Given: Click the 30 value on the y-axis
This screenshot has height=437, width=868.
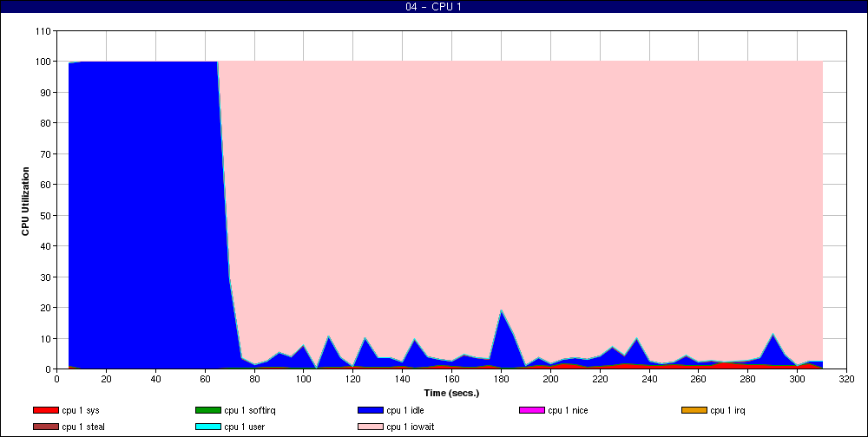Looking at the screenshot, I should click(45, 277).
